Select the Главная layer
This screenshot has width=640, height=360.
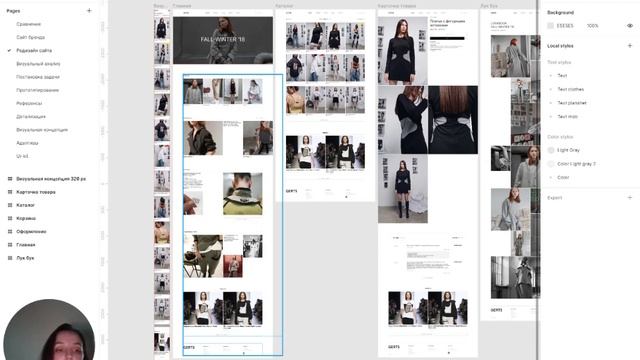(x=26, y=244)
